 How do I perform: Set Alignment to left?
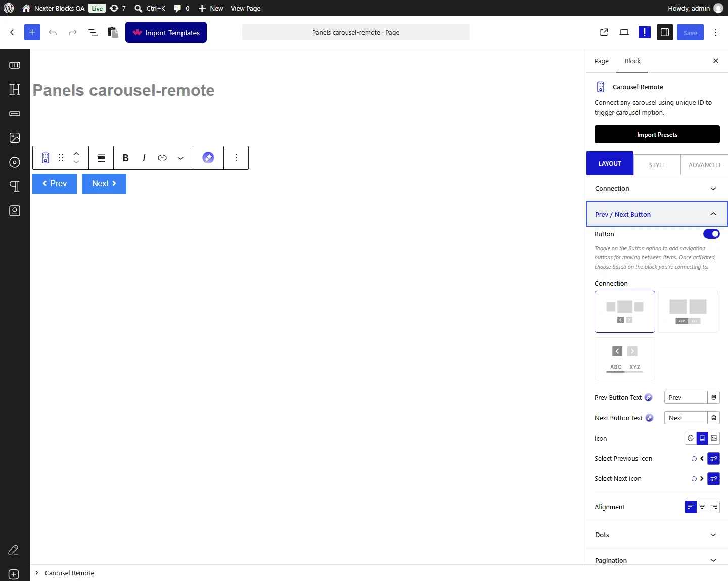coord(691,507)
